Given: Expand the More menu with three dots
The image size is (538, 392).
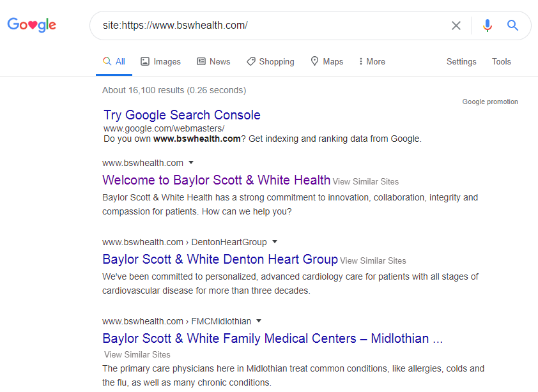Looking at the screenshot, I should [x=373, y=61].
